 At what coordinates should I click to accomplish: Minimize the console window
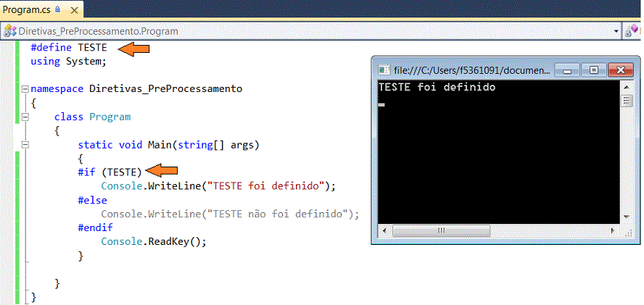(x=567, y=70)
